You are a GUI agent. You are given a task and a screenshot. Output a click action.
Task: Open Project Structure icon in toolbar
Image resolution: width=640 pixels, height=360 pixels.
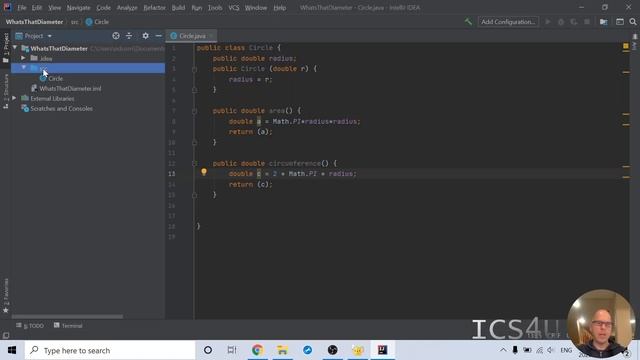pos(603,22)
